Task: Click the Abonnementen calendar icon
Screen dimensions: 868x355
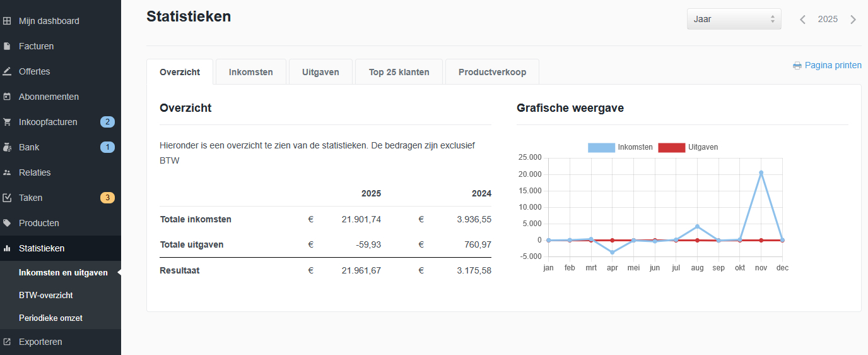Action: pos(7,97)
